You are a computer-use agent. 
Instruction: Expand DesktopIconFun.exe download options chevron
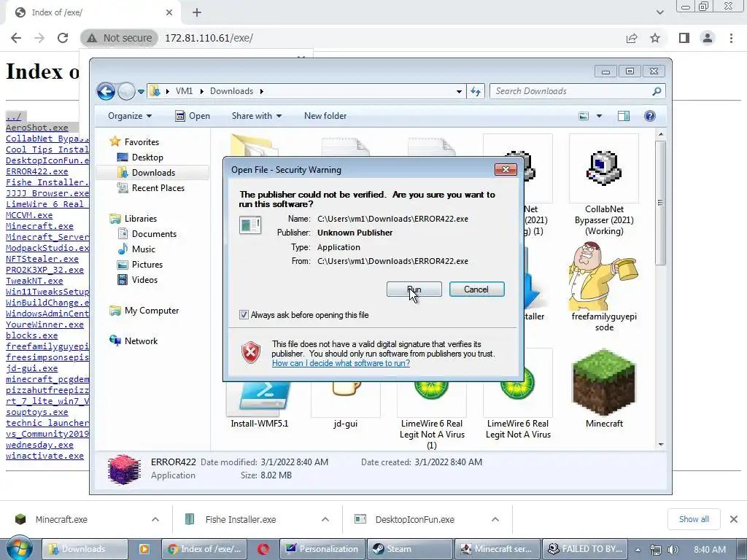[495, 519]
